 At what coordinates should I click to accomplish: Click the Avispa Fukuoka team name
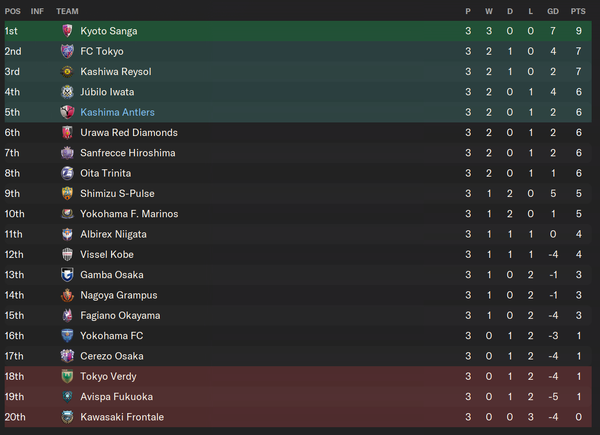117,397
